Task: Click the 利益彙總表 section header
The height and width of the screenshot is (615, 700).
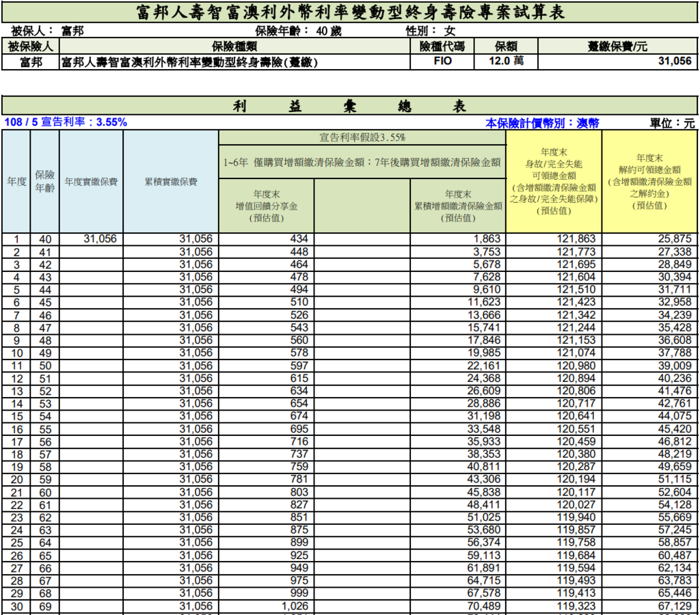Action: point(349,106)
